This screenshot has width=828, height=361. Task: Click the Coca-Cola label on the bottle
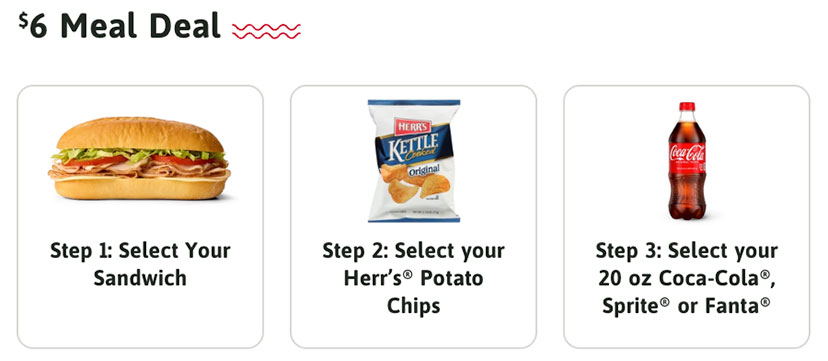(x=687, y=153)
